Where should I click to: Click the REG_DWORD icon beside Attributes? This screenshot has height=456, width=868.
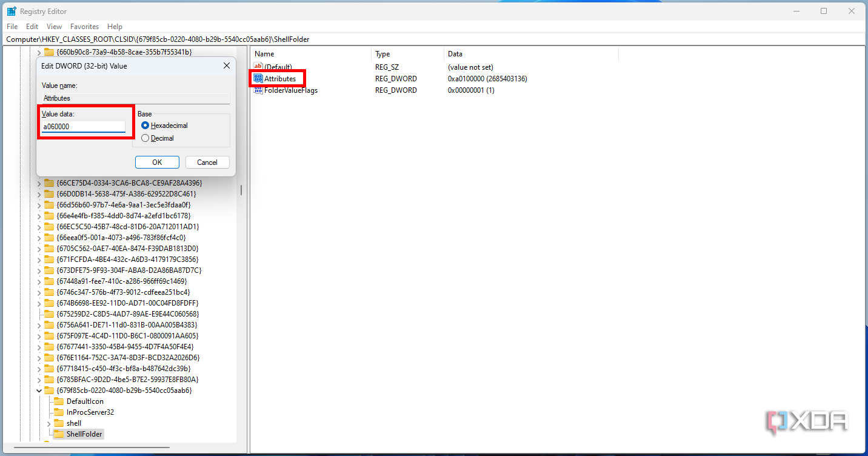(258, 78)
